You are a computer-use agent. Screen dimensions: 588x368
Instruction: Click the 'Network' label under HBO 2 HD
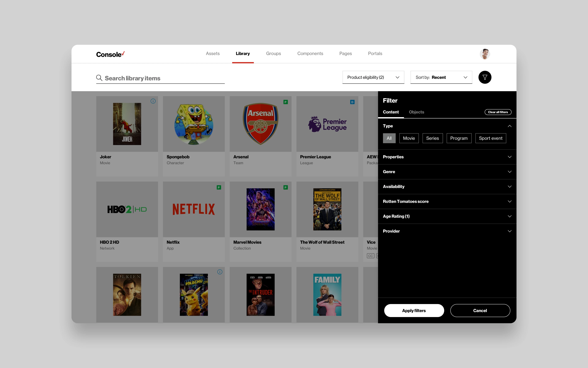(107, 249)
